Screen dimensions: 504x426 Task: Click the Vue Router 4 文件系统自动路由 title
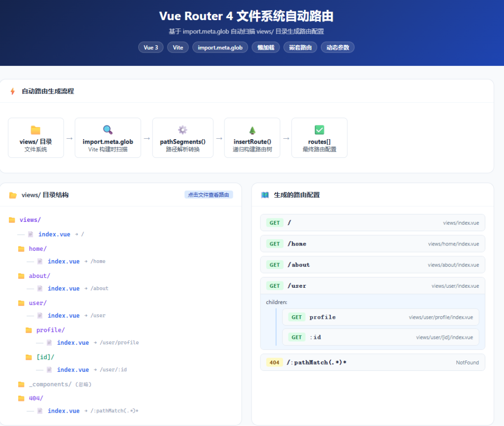(x=246, y=16)
